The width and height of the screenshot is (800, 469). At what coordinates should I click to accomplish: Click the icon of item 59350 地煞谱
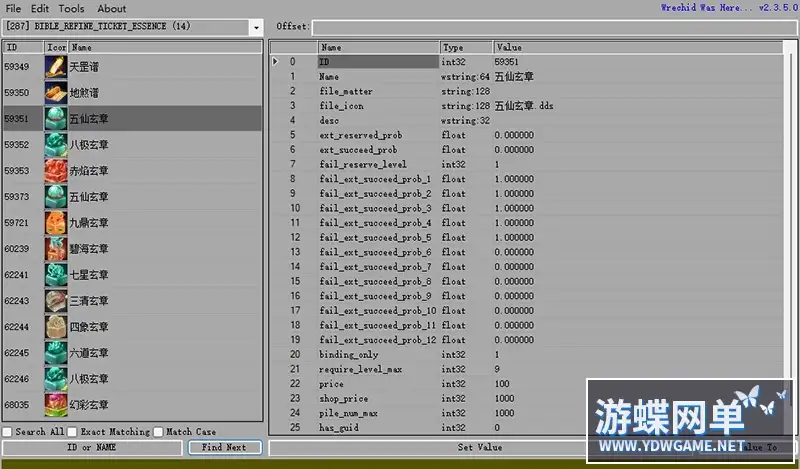click(56, 93)
